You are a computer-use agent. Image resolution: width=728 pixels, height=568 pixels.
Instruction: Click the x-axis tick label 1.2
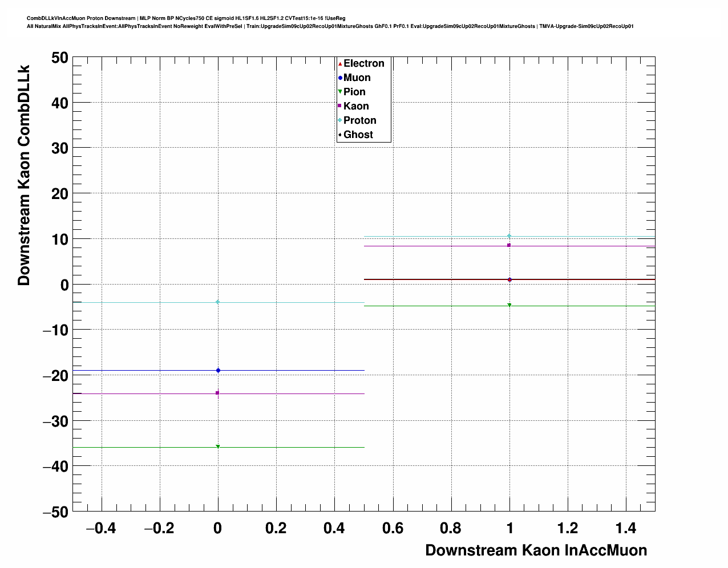click(568, 529)
